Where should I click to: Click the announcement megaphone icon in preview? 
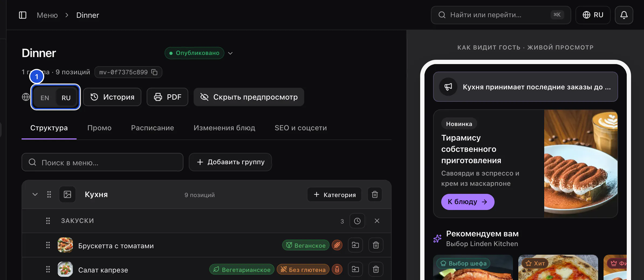448,87
